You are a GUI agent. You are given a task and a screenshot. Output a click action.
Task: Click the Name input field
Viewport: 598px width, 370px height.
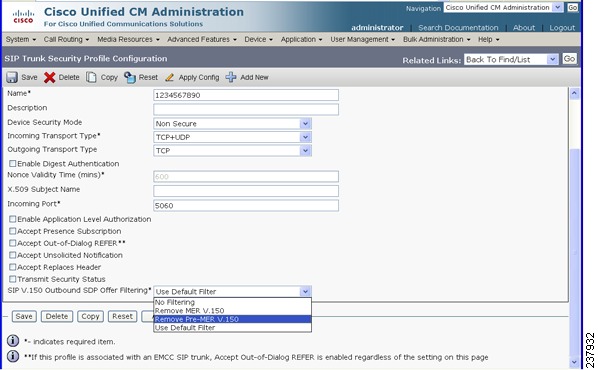[x=246, y=95]
